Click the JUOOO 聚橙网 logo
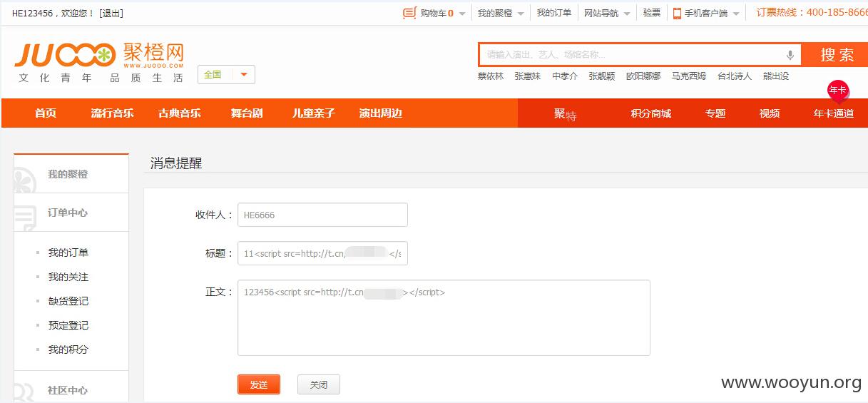The image size is (868, 403). [x=99, y=54]
